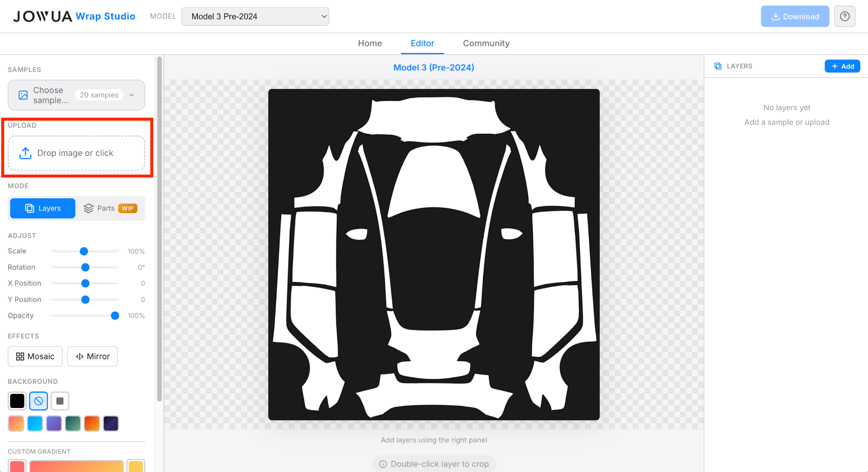Open the Model 3 Pre-2024 dropdown

coord(255,17)
